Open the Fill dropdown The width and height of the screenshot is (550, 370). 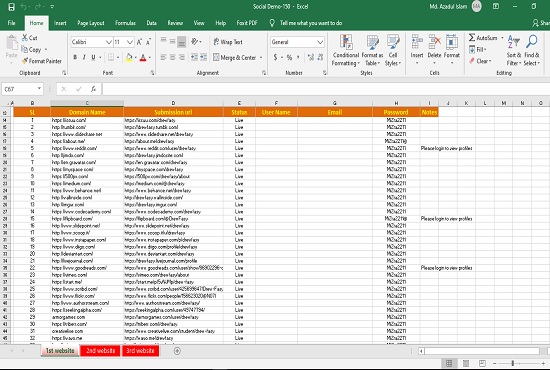click(477, 49)
